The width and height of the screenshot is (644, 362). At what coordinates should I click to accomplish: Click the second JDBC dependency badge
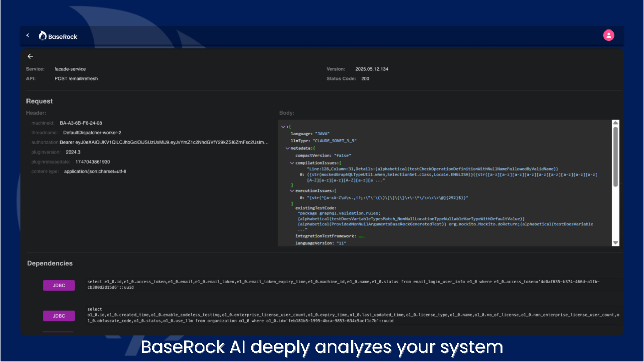tap(59, 316)
